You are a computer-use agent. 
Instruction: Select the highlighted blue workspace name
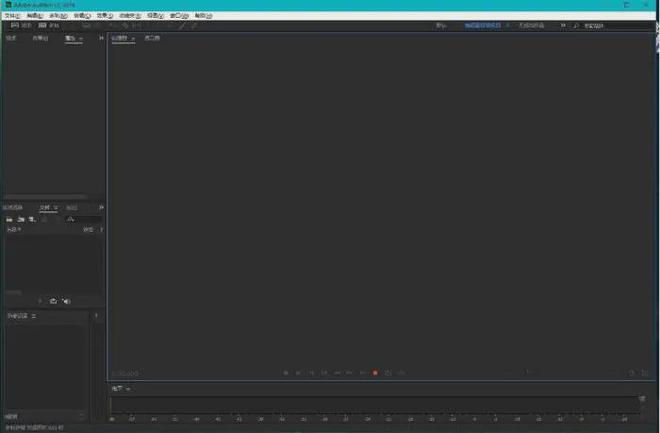click(483, 26)
